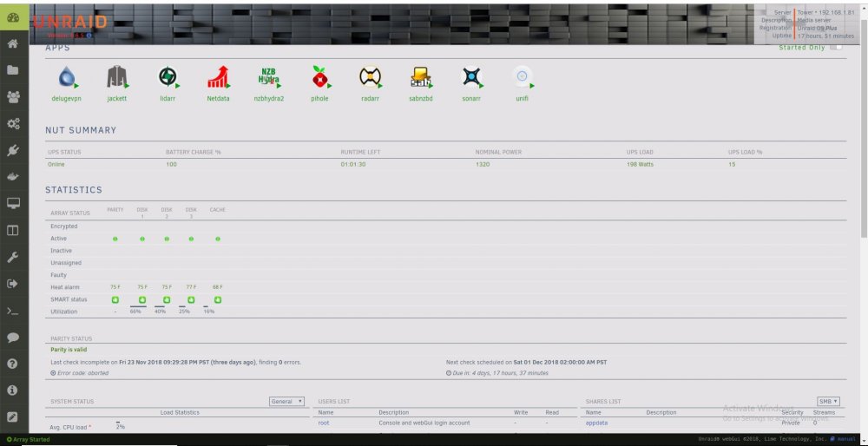Viewport: 868px width, 446px height.
Task: Go to Main via home icon
Action: 13,43
